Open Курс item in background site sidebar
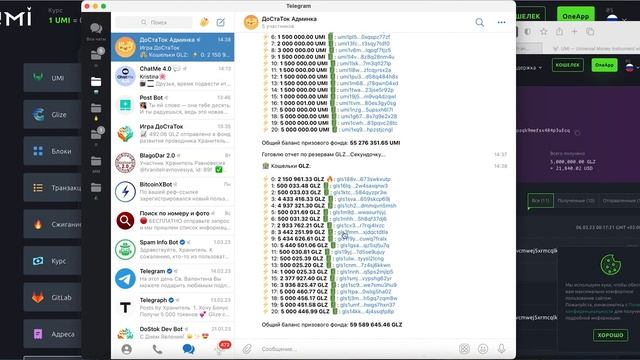Screen dimensions: 640x360 [x=52, y=261]
